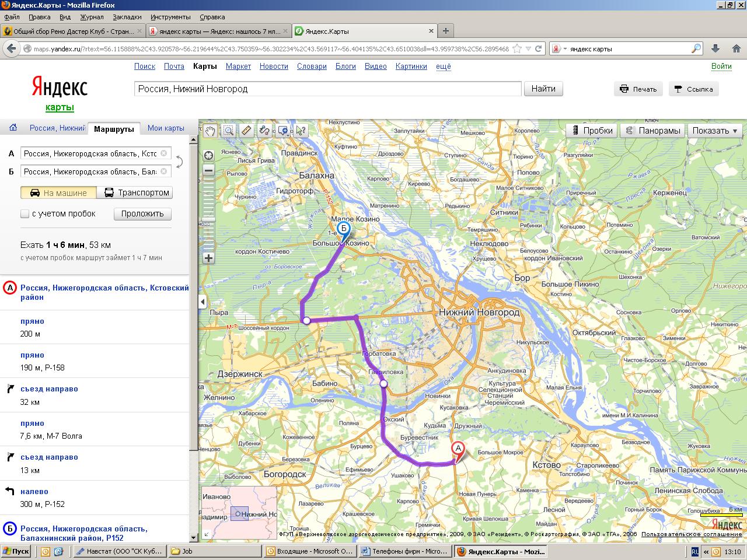Viewport: 747px width, 560px height.
Task: Clear the point B address field
Action: (164, 171)
